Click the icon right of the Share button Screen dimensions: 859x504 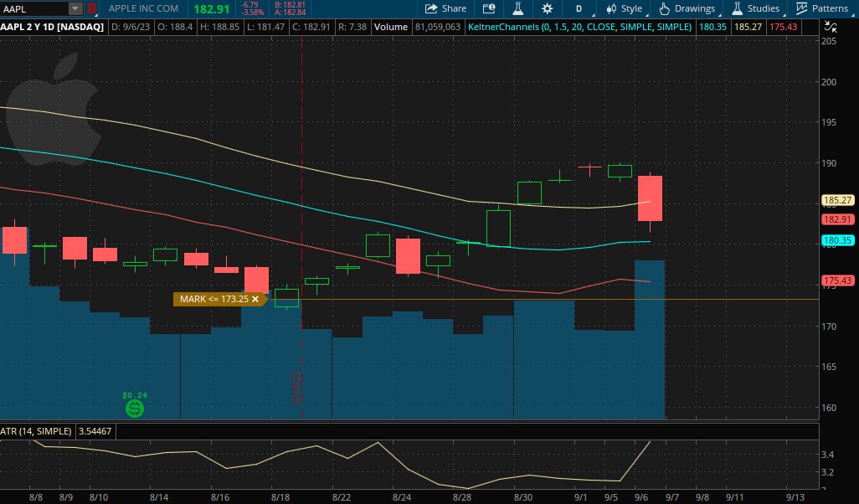tap(489, 8)
